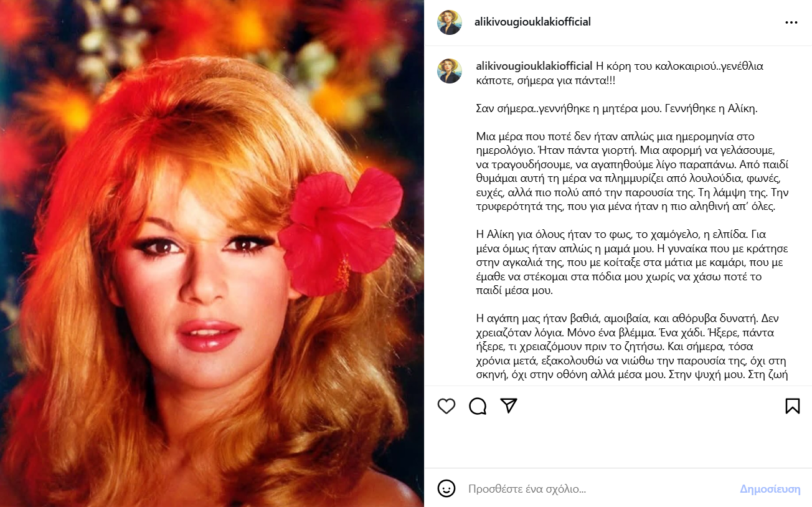Viewport: 812px width, 507px height.
Task: Open alikivougiouklakiofficial username link in the caption
Action: point(534,65)
